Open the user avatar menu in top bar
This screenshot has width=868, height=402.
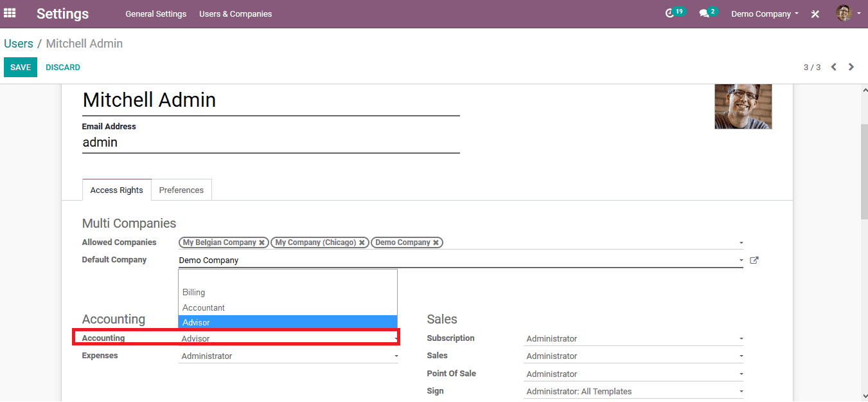pos(848,13)
